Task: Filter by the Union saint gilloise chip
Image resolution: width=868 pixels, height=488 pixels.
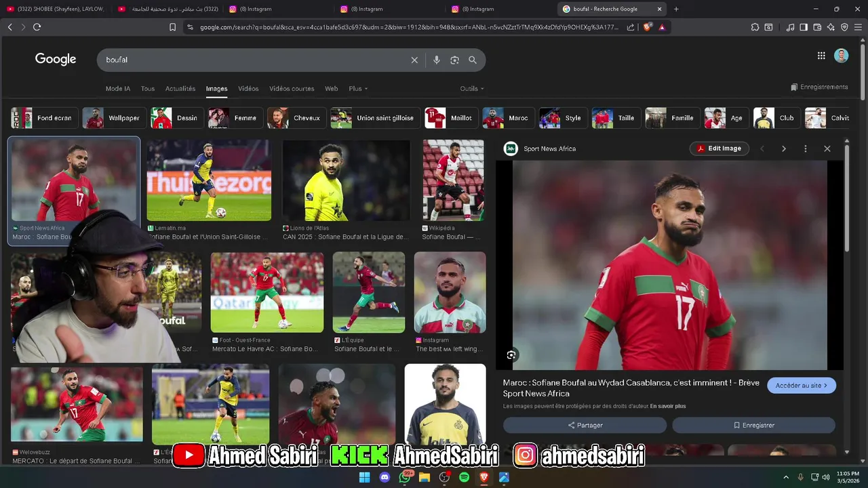Action: [374, 118]
